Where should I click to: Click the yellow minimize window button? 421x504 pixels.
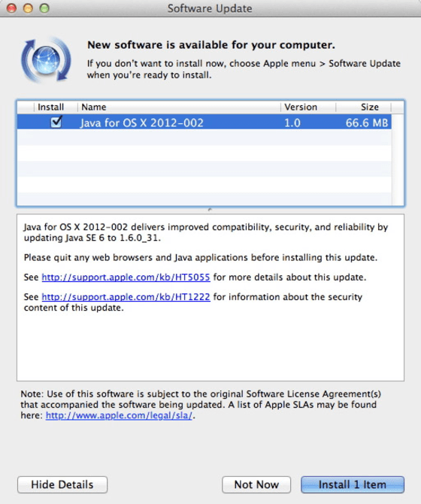click(28, 8)
